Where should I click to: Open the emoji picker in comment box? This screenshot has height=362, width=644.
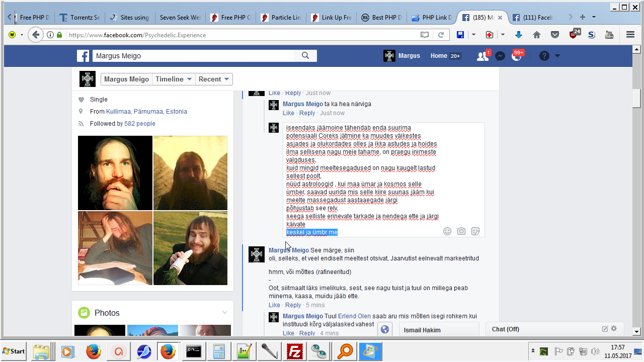(x=447, y=231)
